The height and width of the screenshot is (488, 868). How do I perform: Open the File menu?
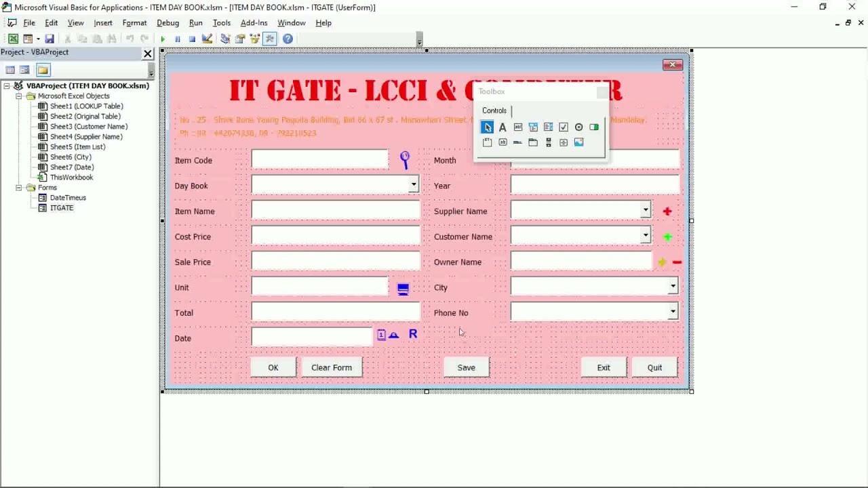29,23
